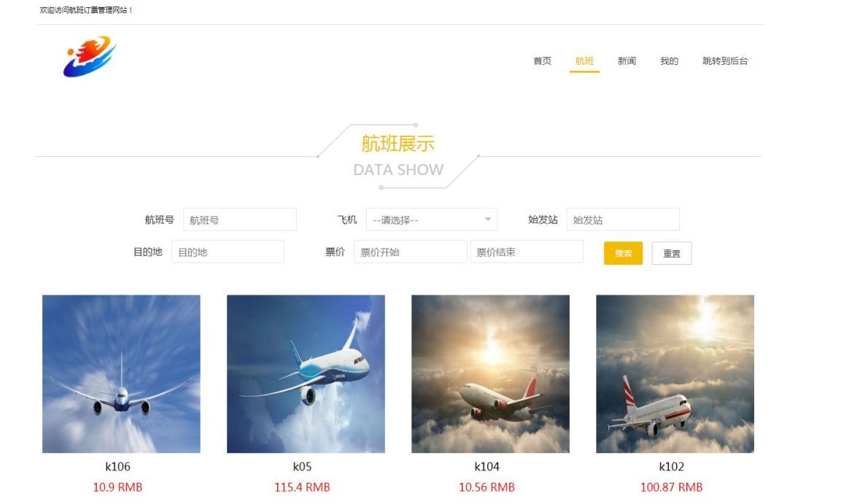Click the flame swirl site logo
The width and height of the screenshot is (868, 504).
pos(90,56)
